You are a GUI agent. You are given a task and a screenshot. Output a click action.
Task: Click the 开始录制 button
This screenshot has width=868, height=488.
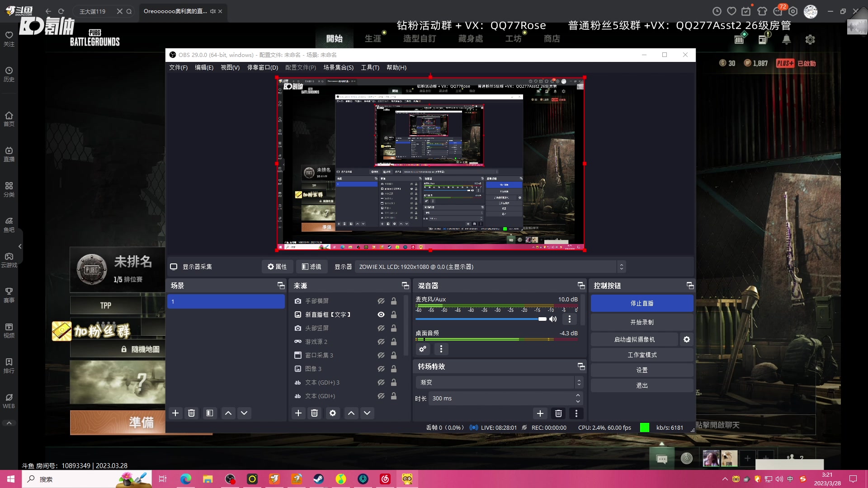(x=642, y=322)
